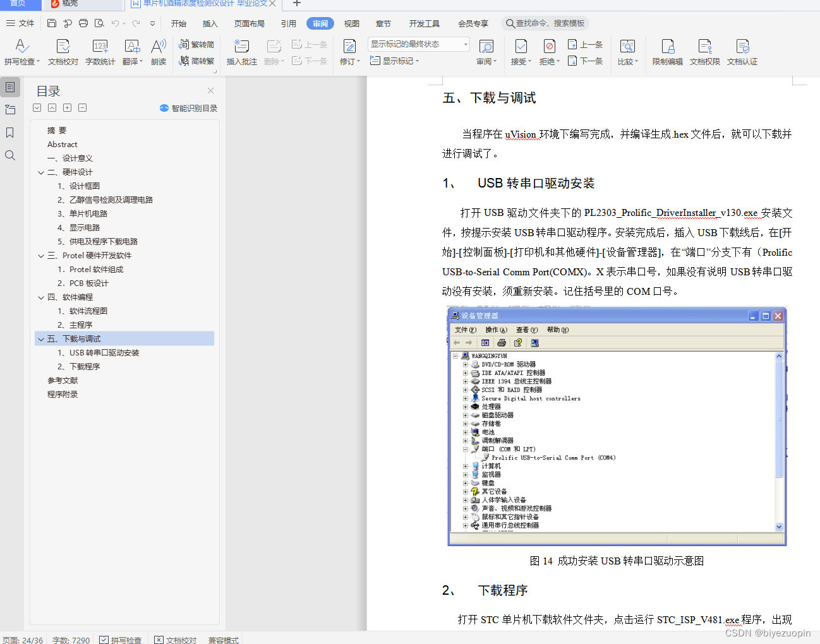Image resolution: width=820 pixels, height=644 pixels.
Task: Go to 程序附录 in the outline
Action: (63, 395)
